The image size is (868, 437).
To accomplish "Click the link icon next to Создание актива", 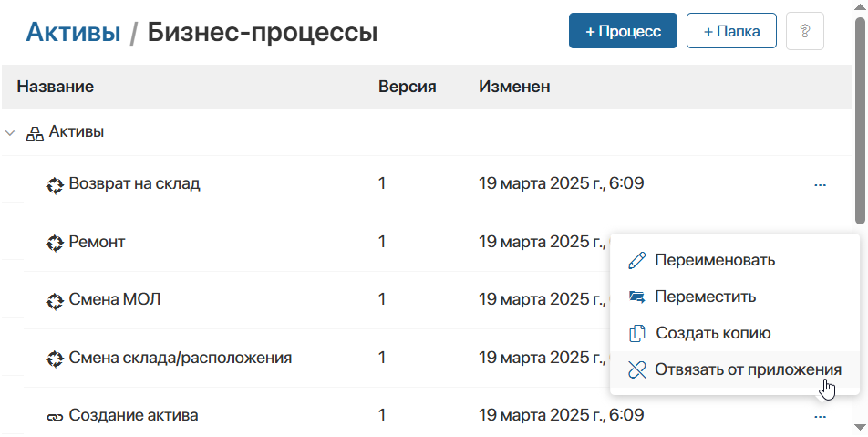I will (55, 417).
